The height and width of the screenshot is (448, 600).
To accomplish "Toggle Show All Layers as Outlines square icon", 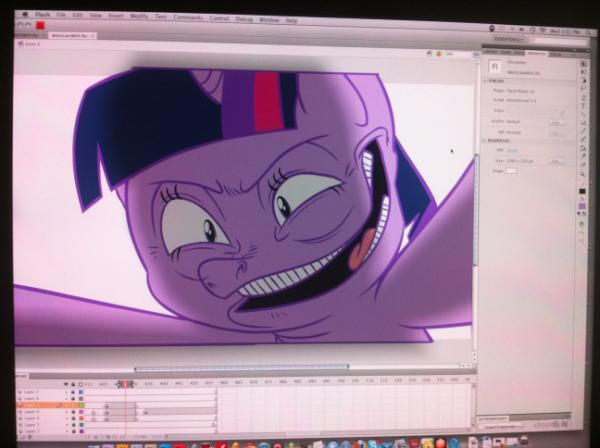I will 81,384.
